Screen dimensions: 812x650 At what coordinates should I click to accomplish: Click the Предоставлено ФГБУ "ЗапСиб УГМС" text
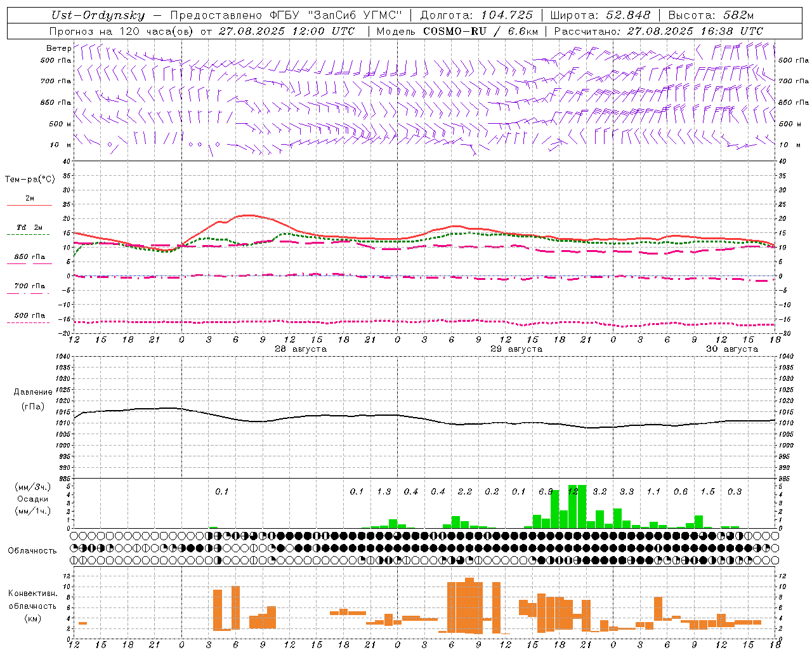point(286,16)
